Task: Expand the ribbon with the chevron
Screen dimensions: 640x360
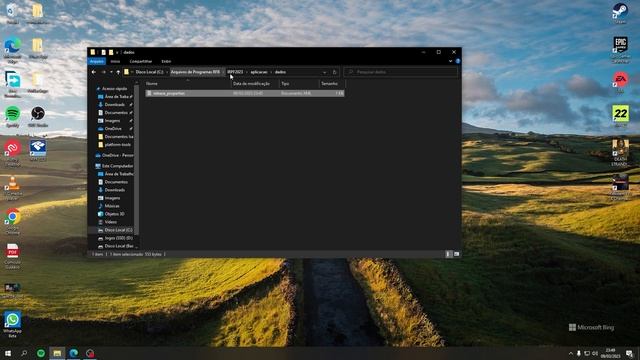Action: pos(450,61)
